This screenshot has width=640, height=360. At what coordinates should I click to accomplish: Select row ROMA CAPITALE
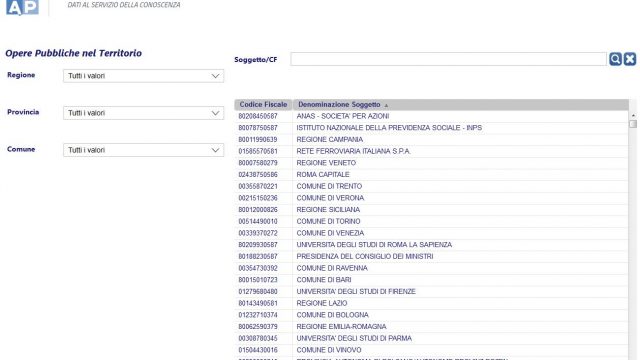(431, 175)
